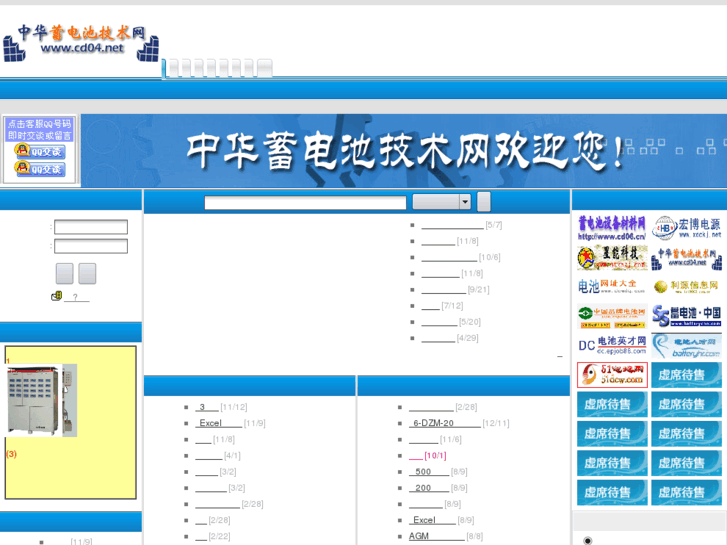
Task: Open the '200' article link
Action: pyautogui.click(x=429, y=488)
